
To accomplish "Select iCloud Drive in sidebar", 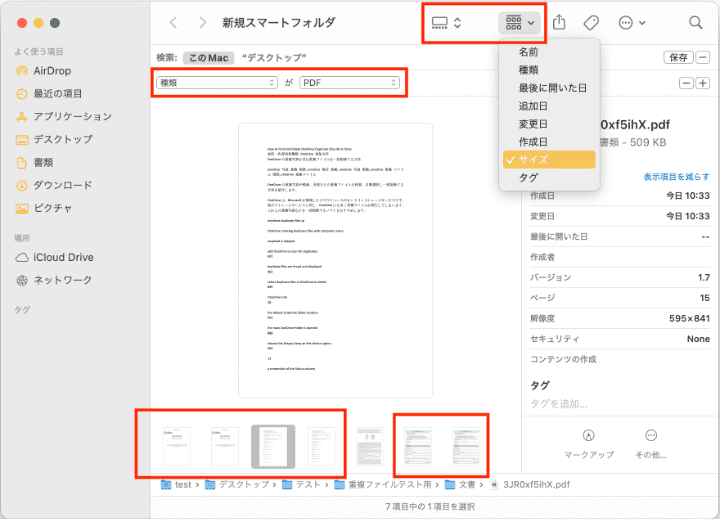I will pos(62,257).
